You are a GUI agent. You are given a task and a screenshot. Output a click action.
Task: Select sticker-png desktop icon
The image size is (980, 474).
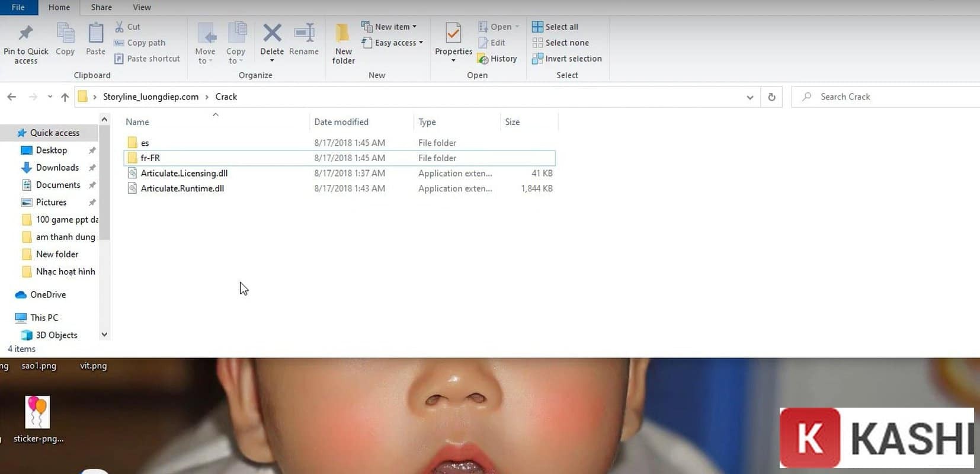coord(38,419)
